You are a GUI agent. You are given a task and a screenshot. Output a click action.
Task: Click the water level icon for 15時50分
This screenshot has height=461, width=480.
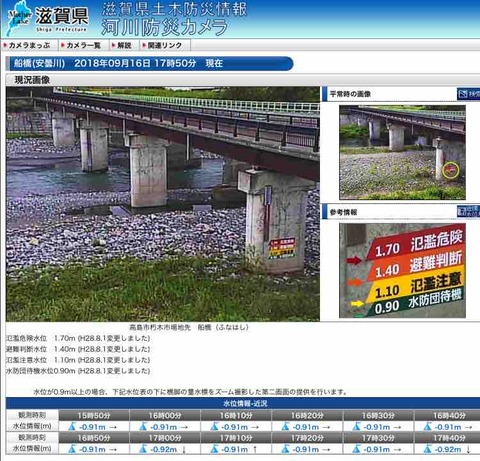[x=72, y=426]
